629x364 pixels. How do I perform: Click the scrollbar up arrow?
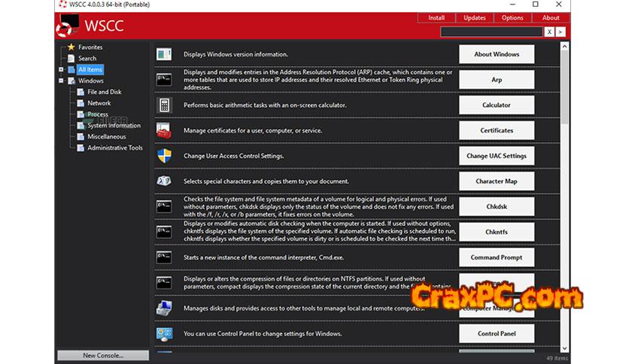pyautogui.click(x=564, y=46)
